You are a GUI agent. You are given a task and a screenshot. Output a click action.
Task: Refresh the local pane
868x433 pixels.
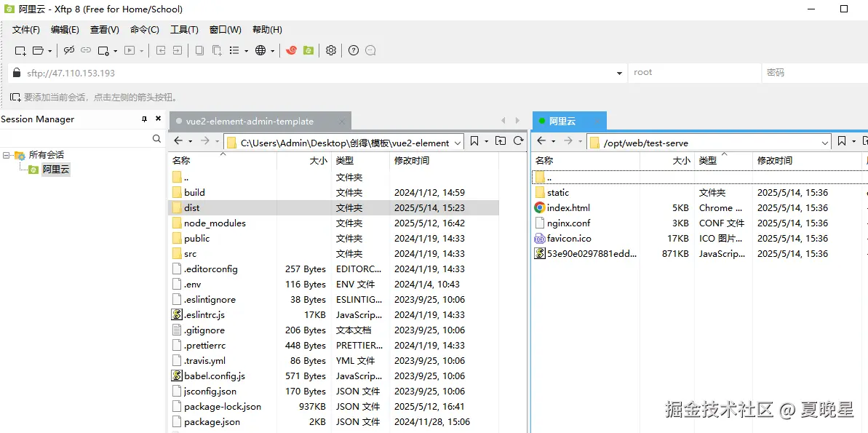coord(519,141)
